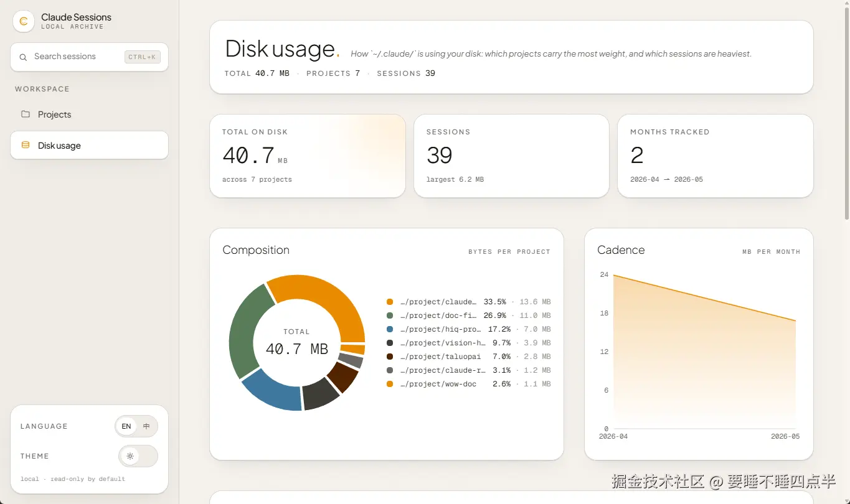Click the legend entry …/project/doc-fi… at 26.9%

click(468, 315)
